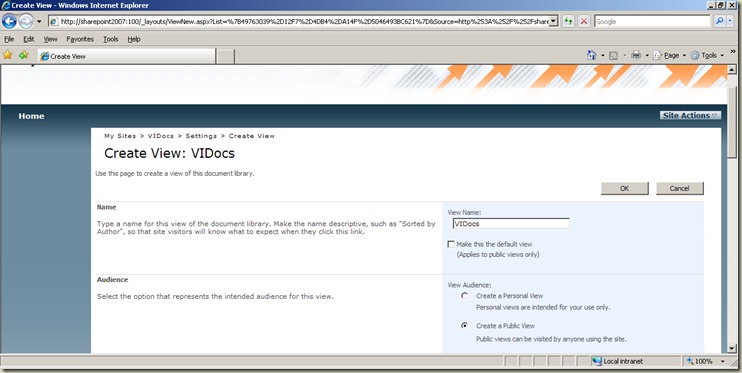The width and height of the screenshot is (742, 373).
Task: Click the Cancel button
Action: point(680,188)
